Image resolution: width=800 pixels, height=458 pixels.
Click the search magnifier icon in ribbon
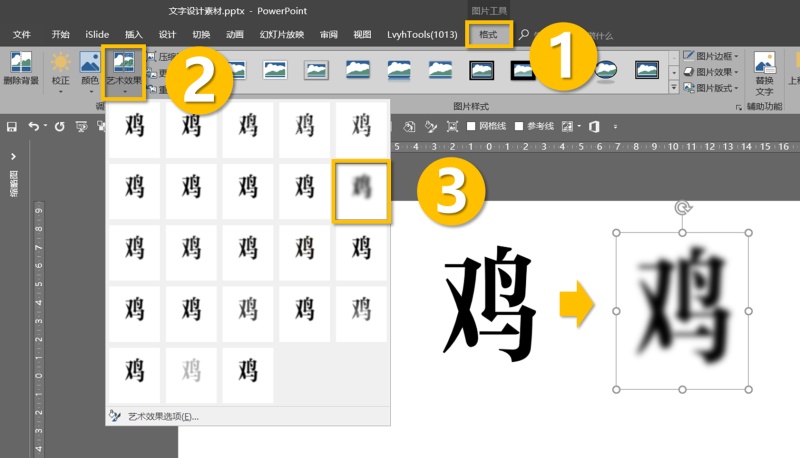tap(523, 35)
